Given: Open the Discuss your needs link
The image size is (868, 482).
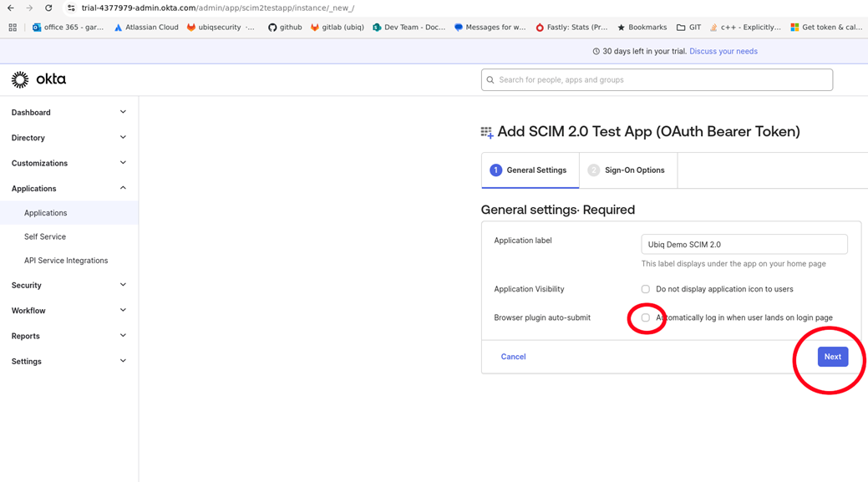Looking at the screenshot, I should click(x=723, y=52).
